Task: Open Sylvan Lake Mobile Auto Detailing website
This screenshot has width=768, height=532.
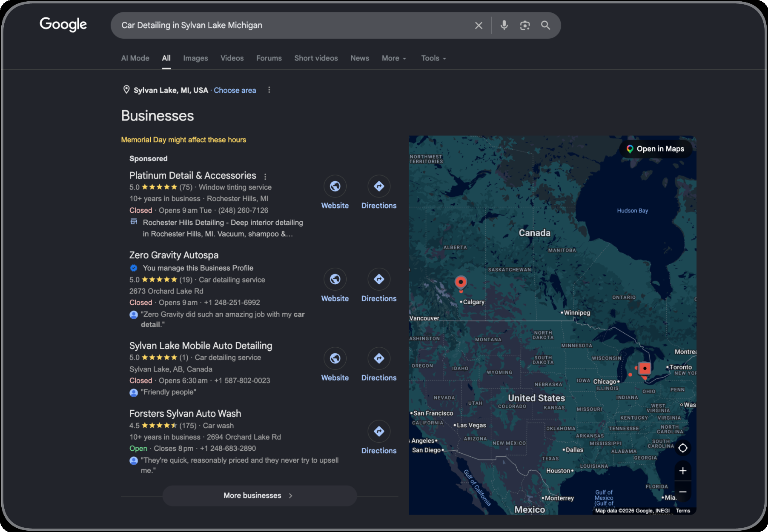Action: (335, 358)
